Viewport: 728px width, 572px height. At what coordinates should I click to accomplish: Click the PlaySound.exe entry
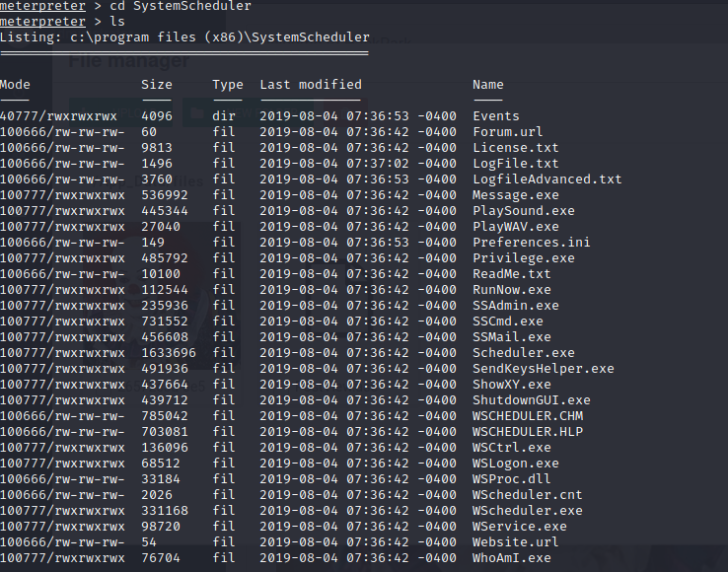[523, 211]
